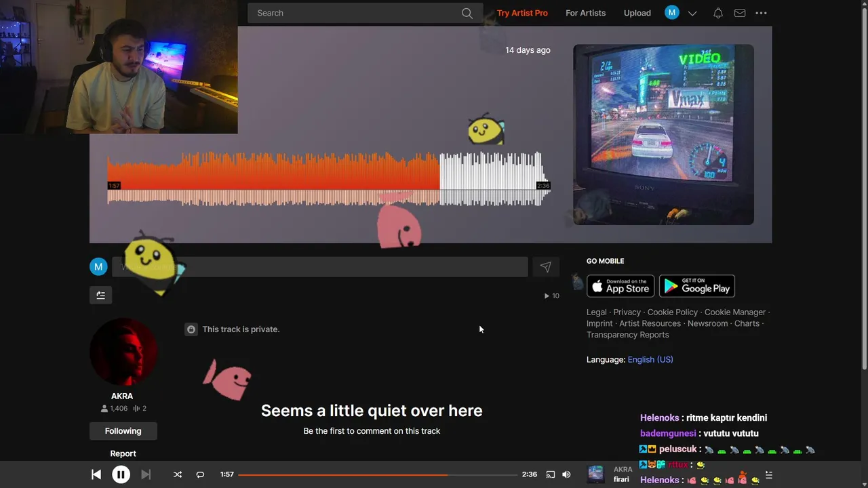868x488 pixels.
Task: Download on the App Store badge
Action: (620, 286)
